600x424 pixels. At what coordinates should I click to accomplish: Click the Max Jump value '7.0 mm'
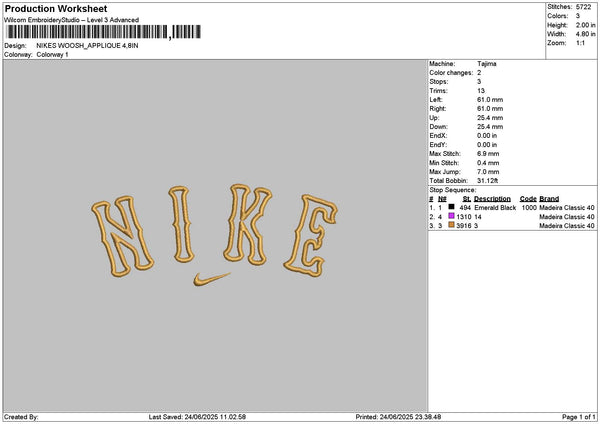[488, 172]
